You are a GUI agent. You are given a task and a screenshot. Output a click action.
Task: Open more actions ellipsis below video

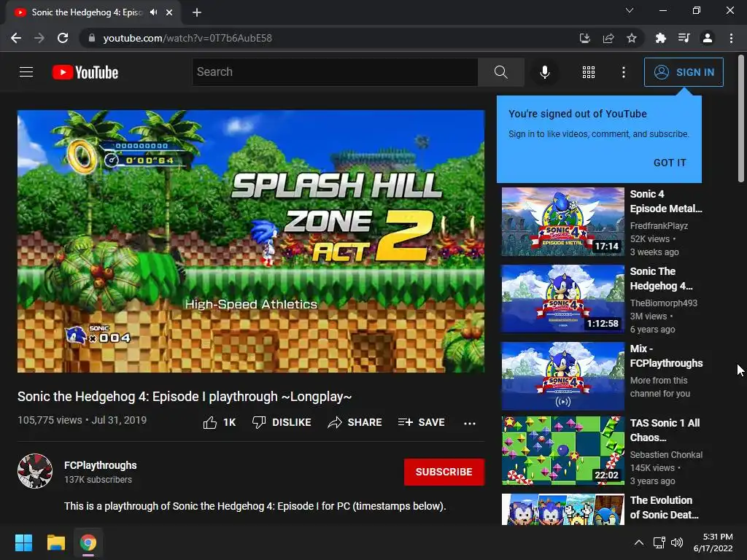click(x=469, y=423)
